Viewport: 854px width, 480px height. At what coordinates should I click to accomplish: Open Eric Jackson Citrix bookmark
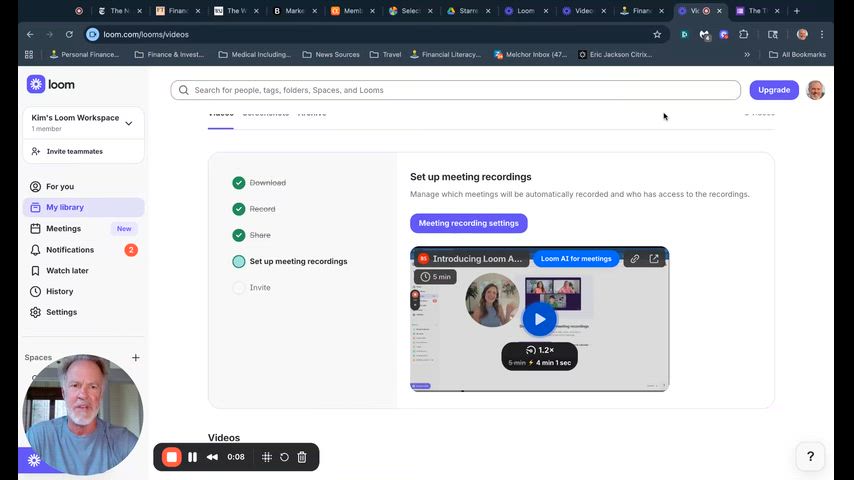[x=615, y=54]
